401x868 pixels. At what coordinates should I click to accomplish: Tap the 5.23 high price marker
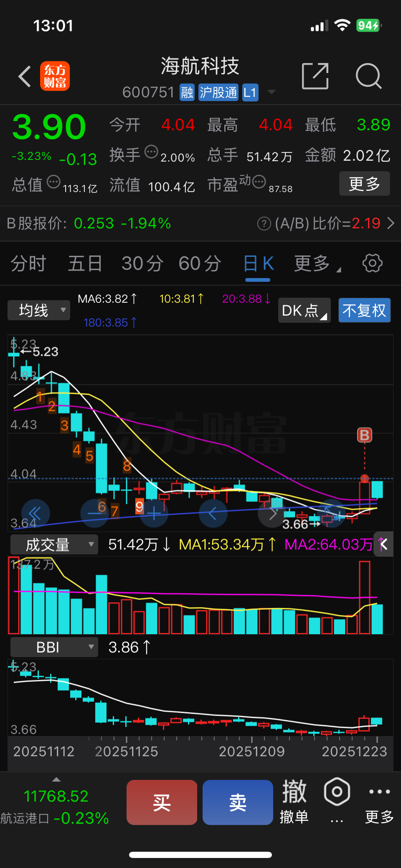point(40,352)
